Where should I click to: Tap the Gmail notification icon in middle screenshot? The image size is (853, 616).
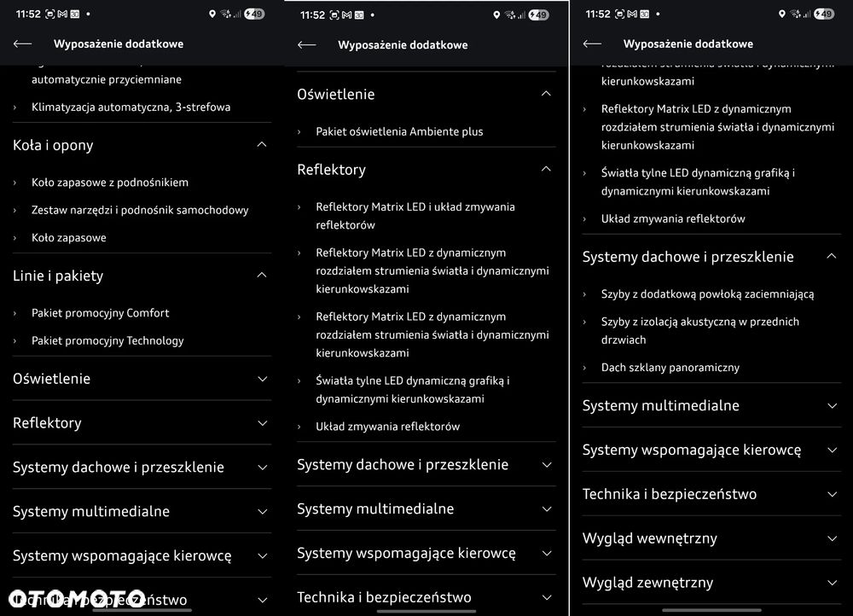click(x=346, y=15)
